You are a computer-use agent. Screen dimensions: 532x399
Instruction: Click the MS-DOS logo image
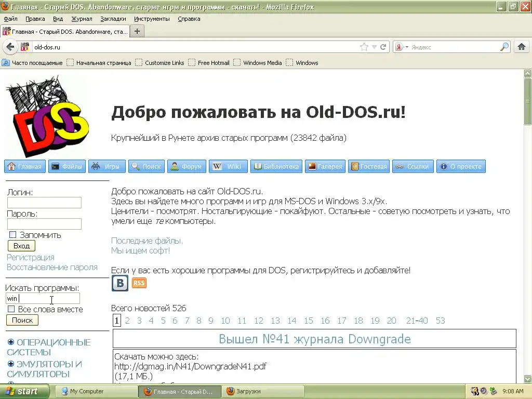[x=47, y=116]
